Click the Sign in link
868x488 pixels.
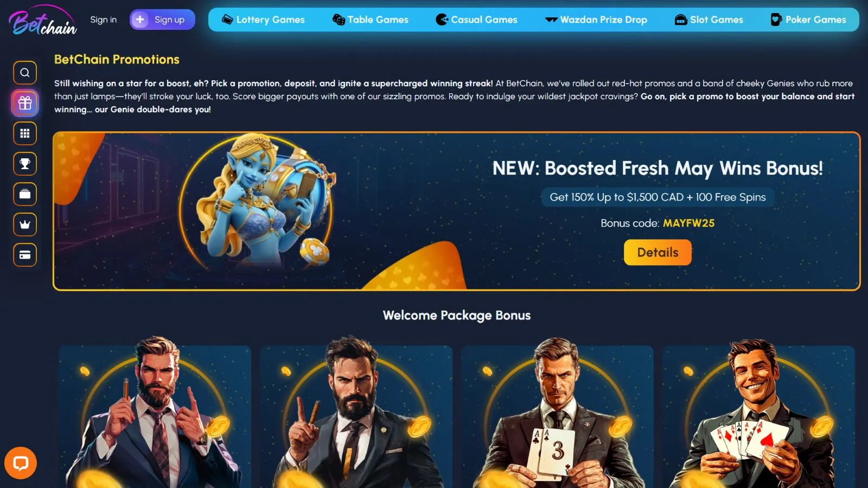tap(103, 20)
